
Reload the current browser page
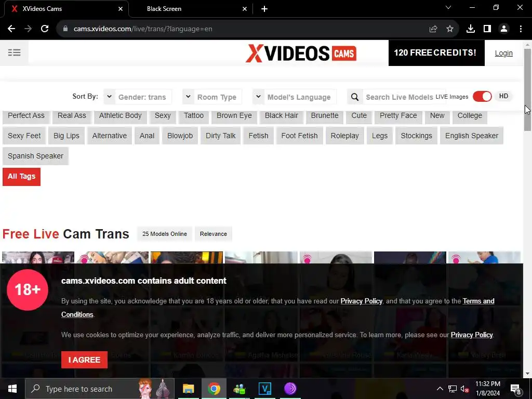(x=45, y=29)
